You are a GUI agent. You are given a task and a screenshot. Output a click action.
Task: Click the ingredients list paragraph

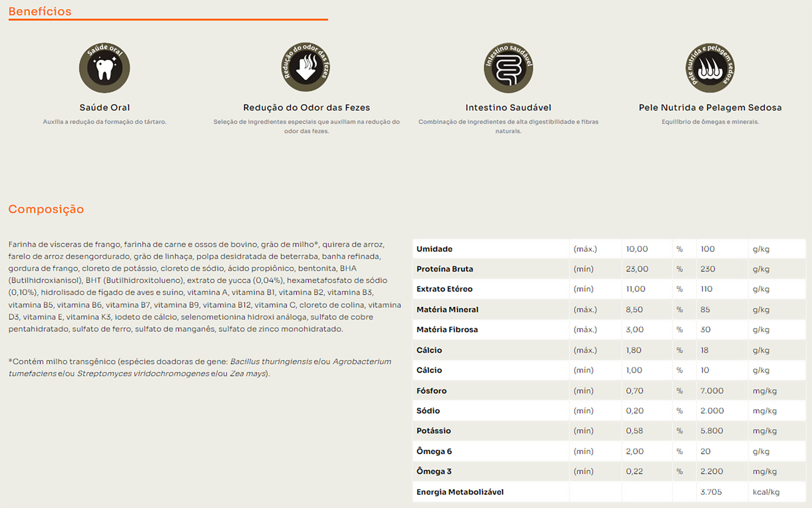click(x=204, y=287)
